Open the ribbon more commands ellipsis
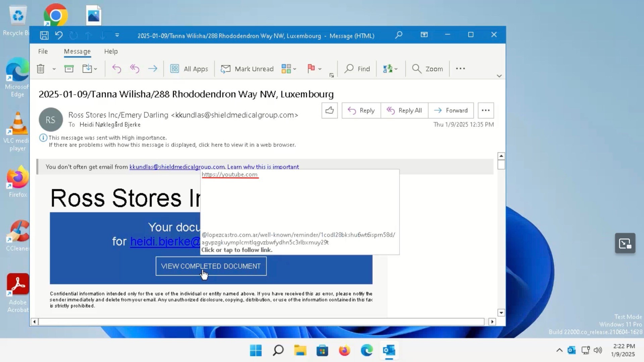 click(x=460, y=69)
